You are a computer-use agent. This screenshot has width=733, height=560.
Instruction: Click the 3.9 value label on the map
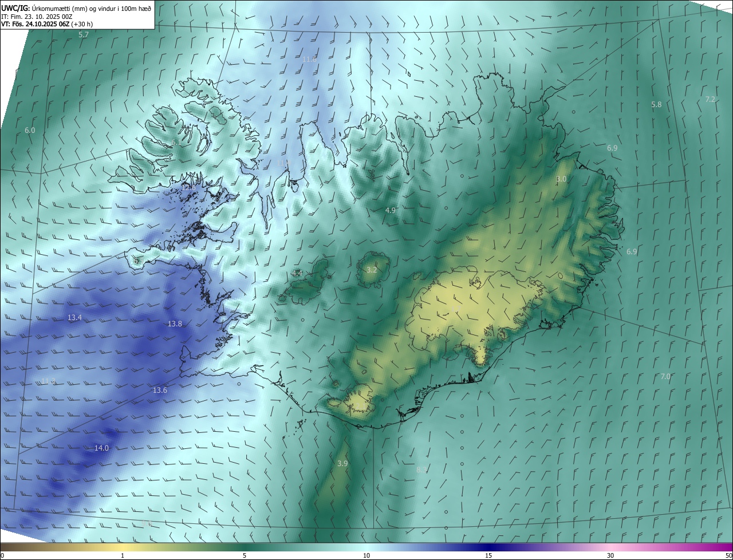342,464
